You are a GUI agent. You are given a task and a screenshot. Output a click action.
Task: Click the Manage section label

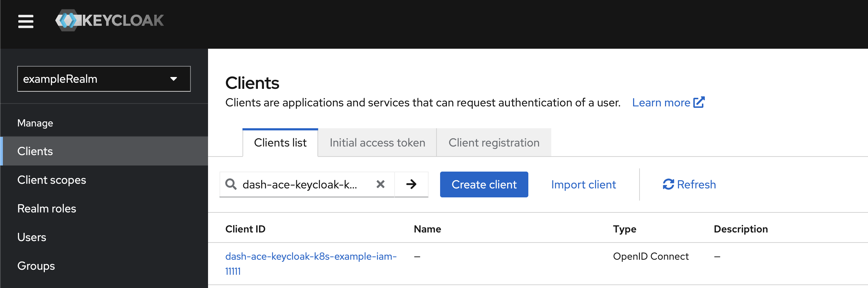tap(35, 123)
